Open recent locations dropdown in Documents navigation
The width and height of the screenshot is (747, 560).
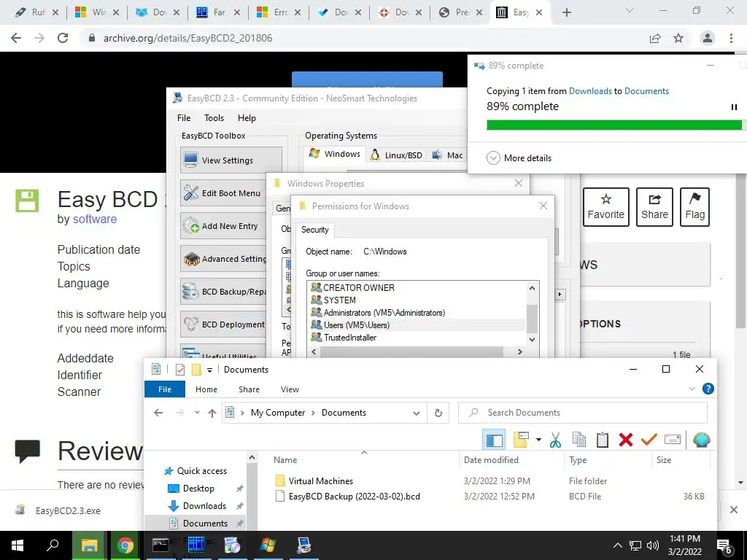coord(197,413)
